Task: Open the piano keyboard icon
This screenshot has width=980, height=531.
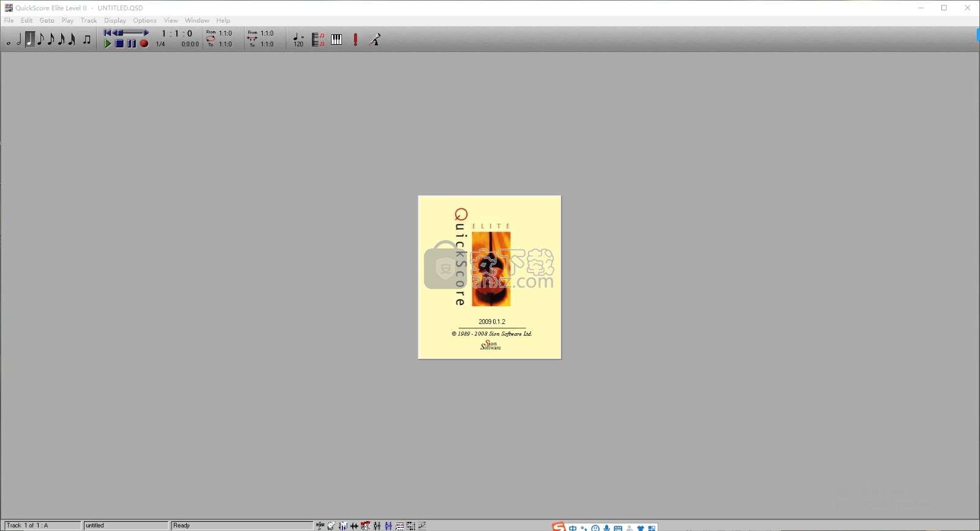Action: click(337, 40)
